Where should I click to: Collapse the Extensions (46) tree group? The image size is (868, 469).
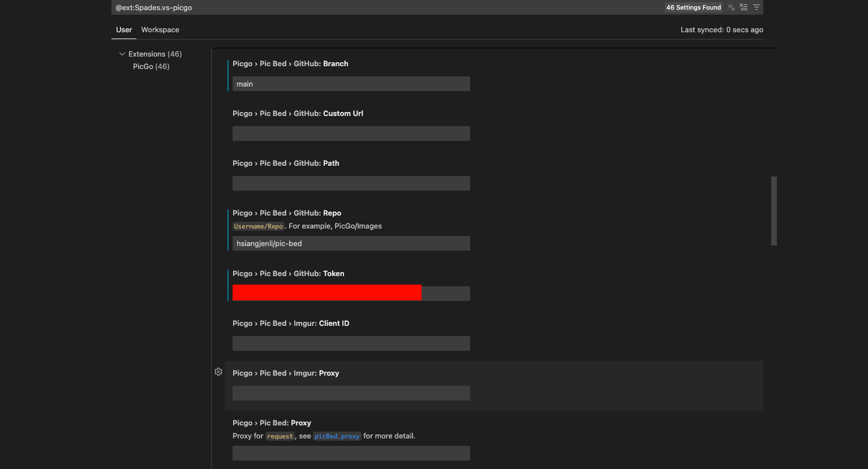pos(122,54)
